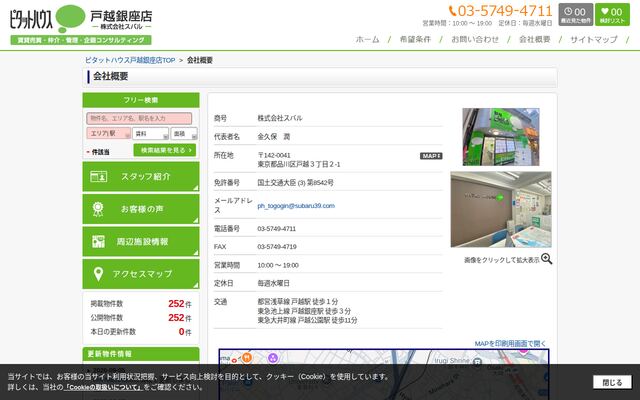Screen dimensions: 640x400
Task: Click the 毎週水曜日 holiday value
Action: (273, 283)
